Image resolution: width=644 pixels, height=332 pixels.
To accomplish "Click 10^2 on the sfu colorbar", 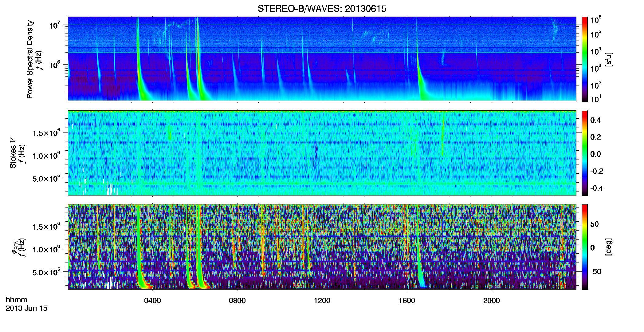I will pos(596,85).
